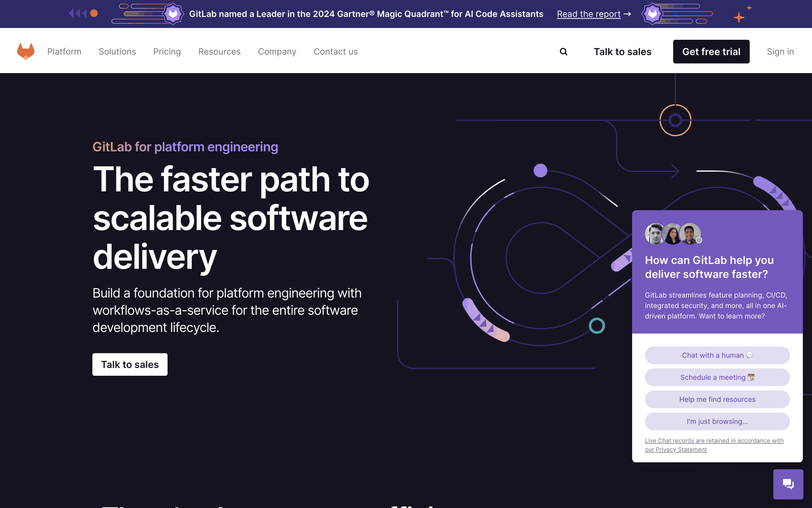Click 'GitLab for platform engineering' heading

point(185,147)
